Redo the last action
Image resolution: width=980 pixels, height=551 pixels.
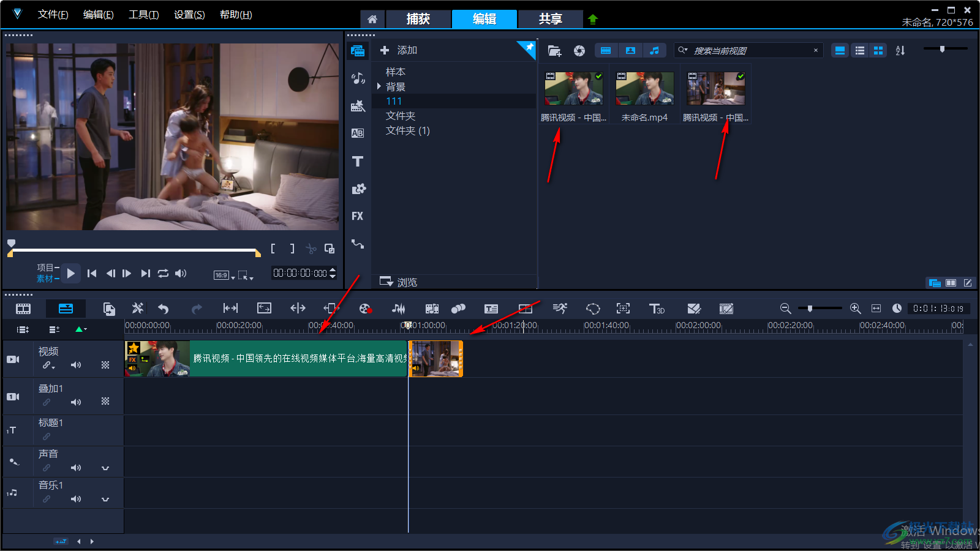[196, 309]
